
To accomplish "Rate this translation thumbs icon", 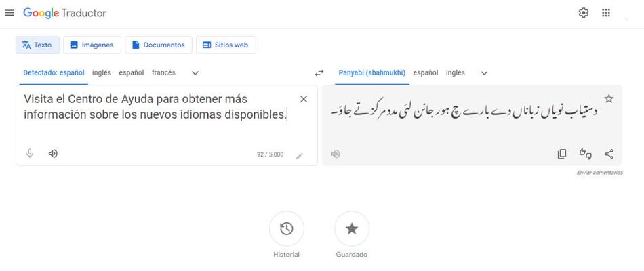I will [x=586, y=154].
